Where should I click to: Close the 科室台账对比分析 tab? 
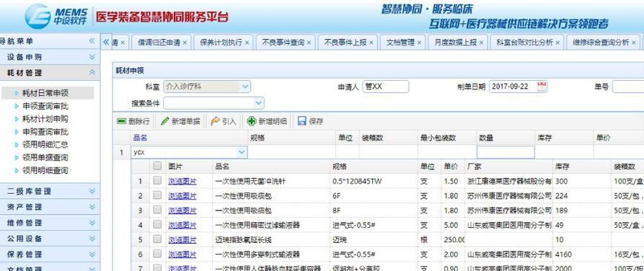[557, 43]
